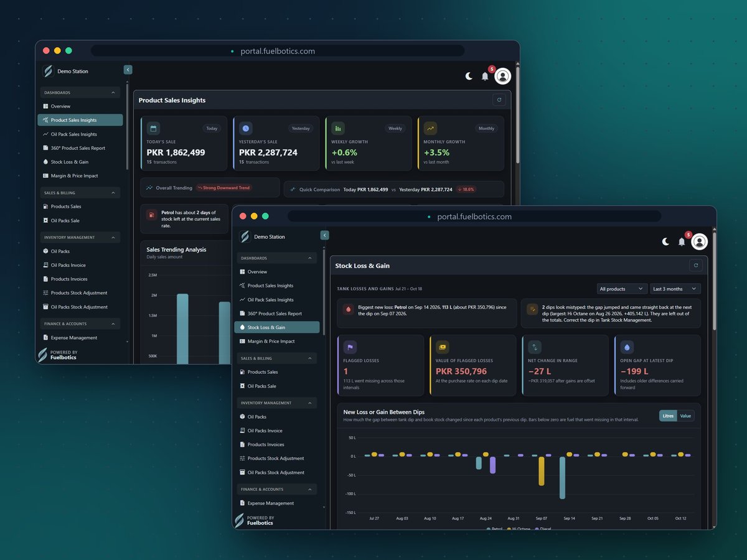Open All products dropdown
747x560 pixels.
pyautogui.click(x=621, y=289)
